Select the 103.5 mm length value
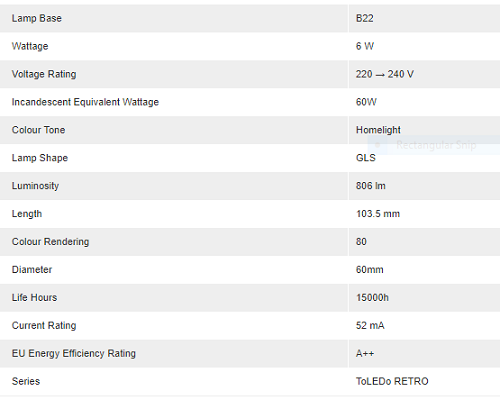 pos(378,214)
